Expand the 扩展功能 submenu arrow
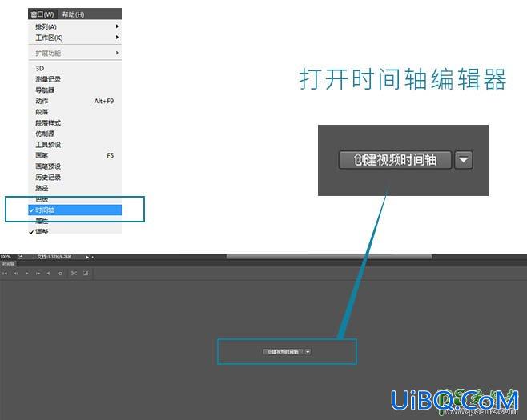The image size is (527, 420). 117,53
